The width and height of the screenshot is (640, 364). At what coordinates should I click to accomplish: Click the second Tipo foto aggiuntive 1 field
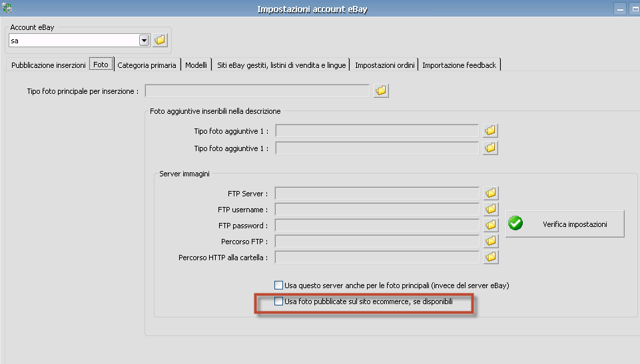point(377,148)
